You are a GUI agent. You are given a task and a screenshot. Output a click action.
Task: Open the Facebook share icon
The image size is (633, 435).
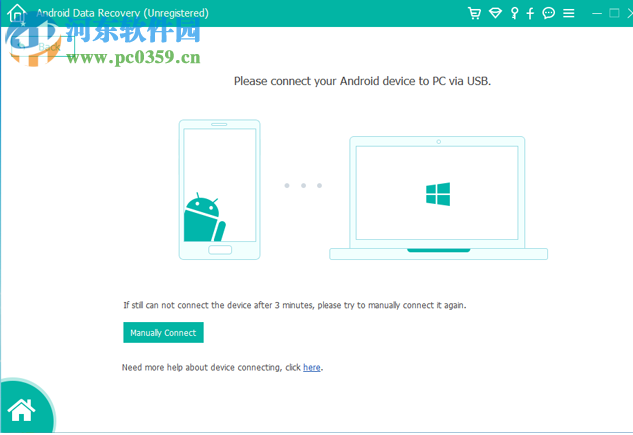click(530, 13)
